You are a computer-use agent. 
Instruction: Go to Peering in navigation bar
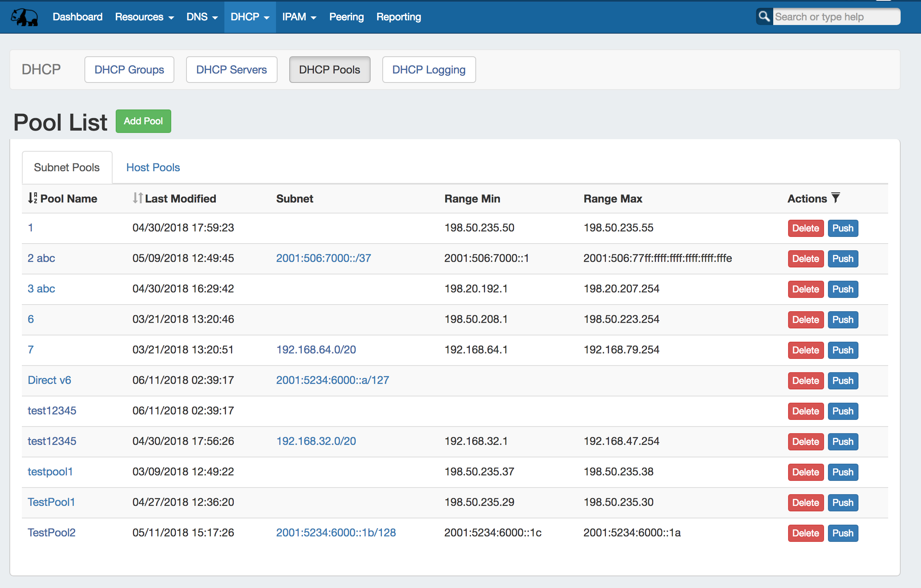pos(346,17)
